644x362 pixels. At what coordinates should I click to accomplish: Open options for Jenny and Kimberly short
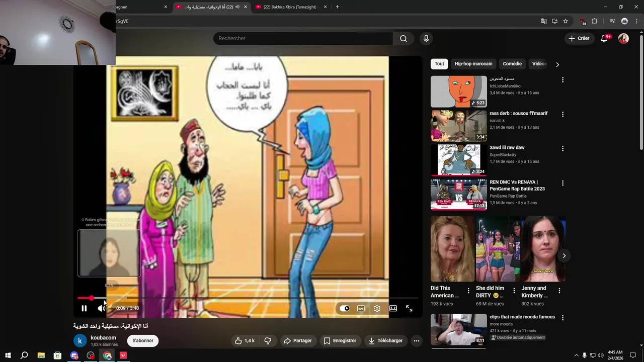click(559, 291)
